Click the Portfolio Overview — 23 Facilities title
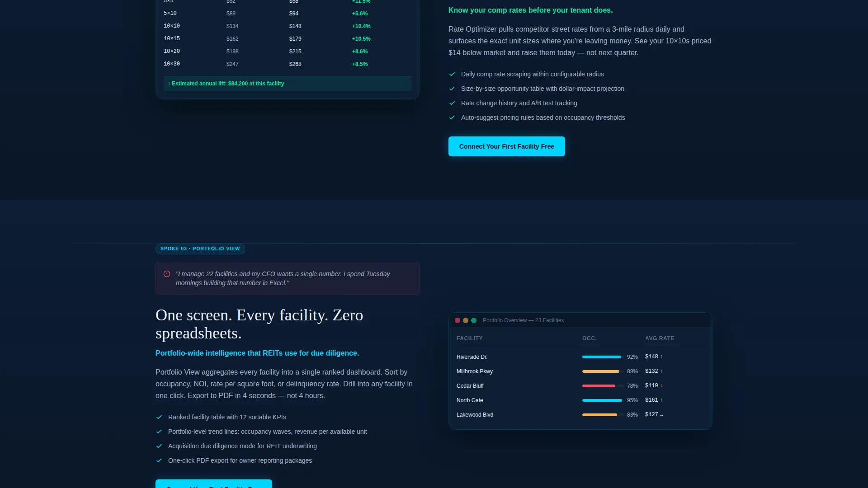Screen dimensions: 868x488 pos(523,320)
